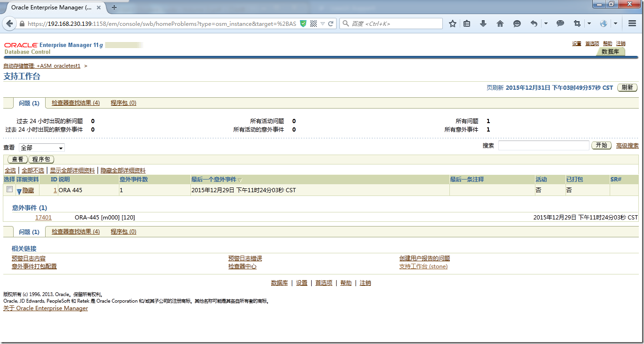This screenshot has height=344, width=644.
Task: Tick the checkbox for ORA 445 row
Action: (x=9, y=189)
